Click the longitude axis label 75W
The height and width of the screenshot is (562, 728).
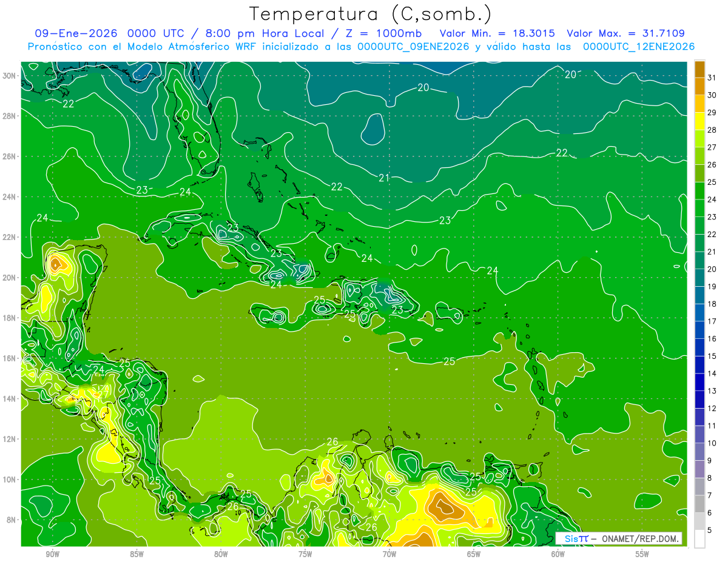(306, 554)
